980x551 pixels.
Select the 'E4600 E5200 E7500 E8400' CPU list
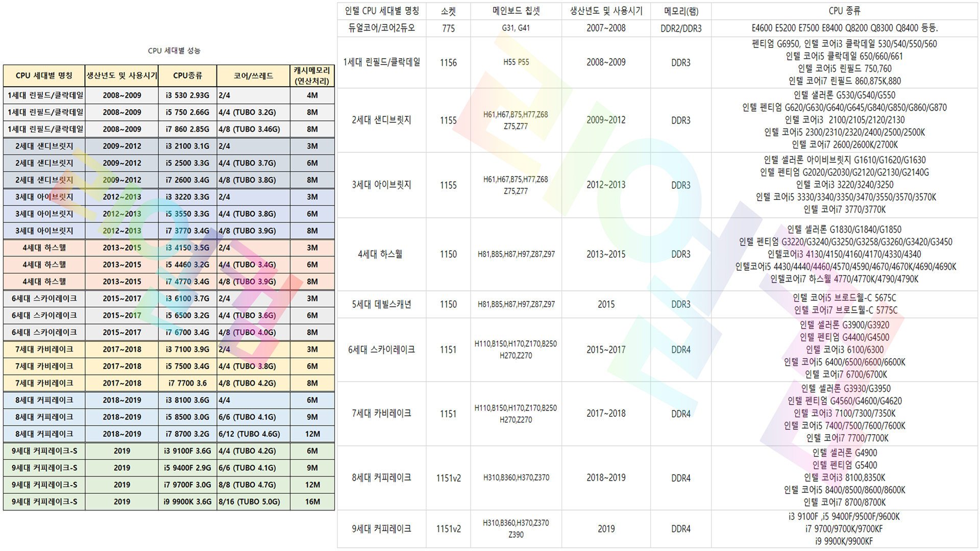point(845,28)
